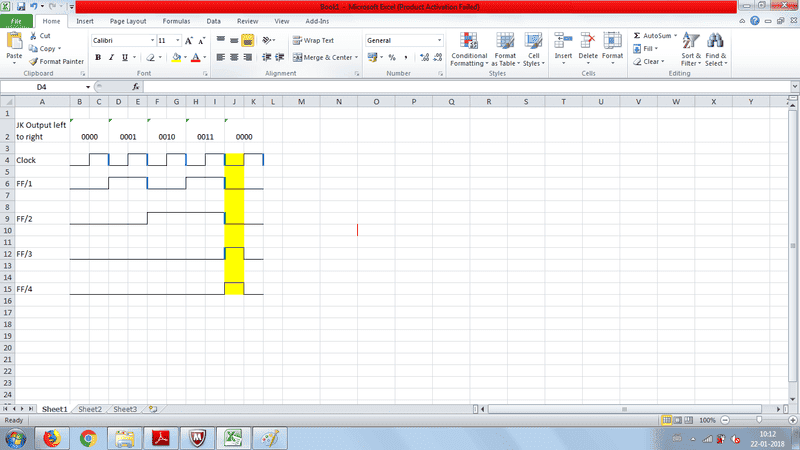
Task: Click the Cut scissors icon
Action: [33, 36]
